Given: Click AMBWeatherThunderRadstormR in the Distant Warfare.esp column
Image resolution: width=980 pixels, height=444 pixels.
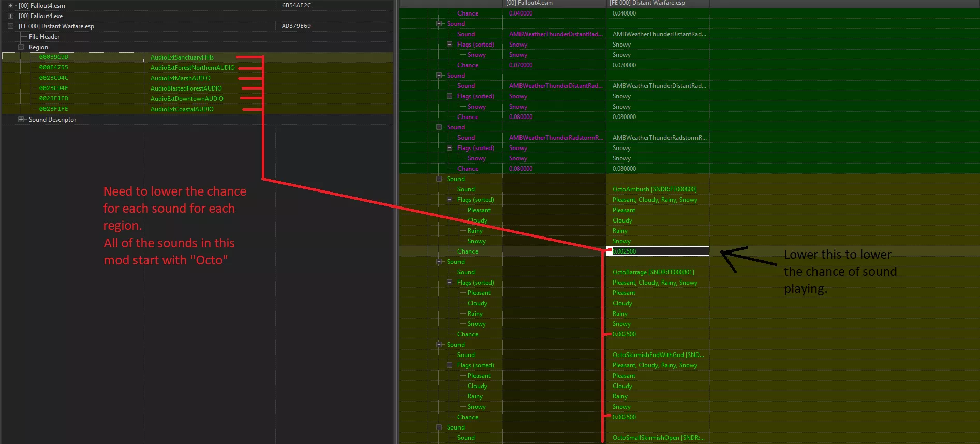Looking at the screenshot, I should tap(659, 138).
